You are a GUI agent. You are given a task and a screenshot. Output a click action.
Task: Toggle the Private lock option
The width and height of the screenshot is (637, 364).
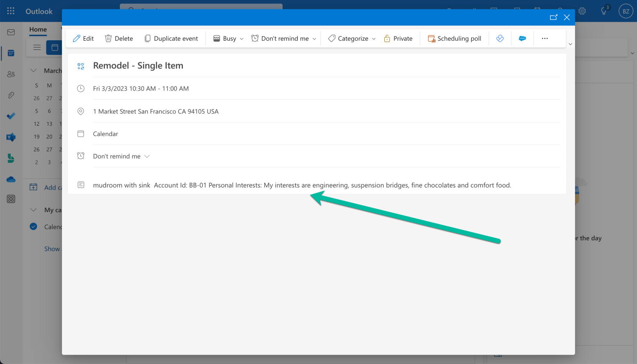click(398, 39)
